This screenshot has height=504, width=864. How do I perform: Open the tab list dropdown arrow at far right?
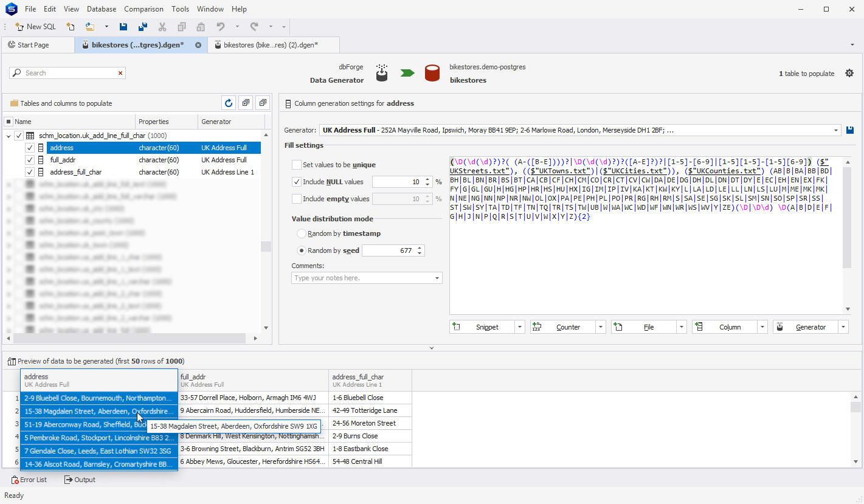[x=852, y=45]
